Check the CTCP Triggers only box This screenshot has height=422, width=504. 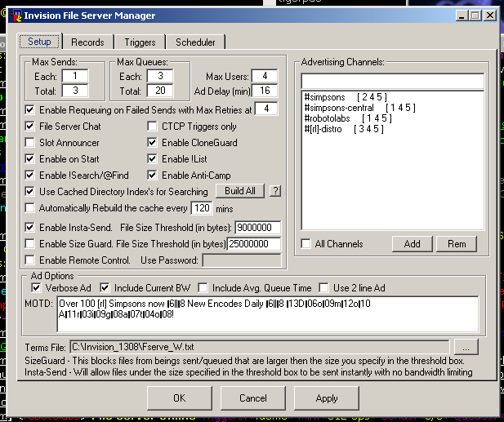coord(154,127)
